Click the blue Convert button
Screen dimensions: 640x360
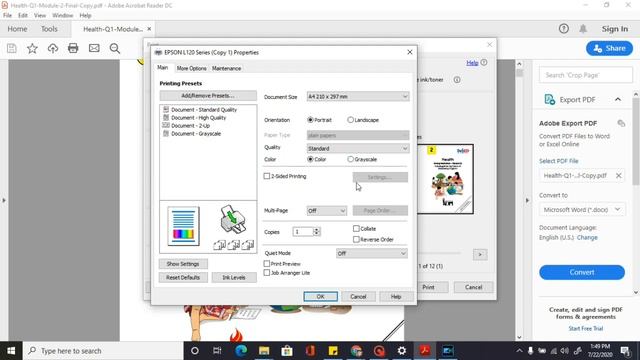582,272
